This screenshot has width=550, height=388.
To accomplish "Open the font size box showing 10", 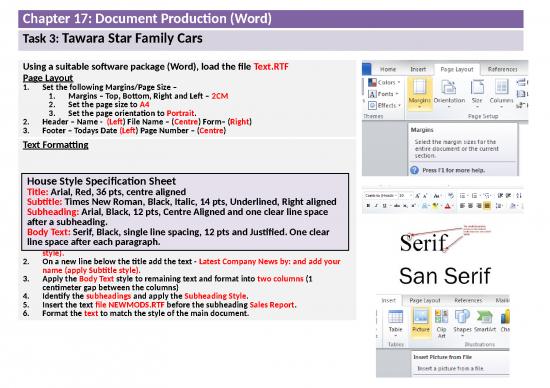I will click(x=405, y=195).
